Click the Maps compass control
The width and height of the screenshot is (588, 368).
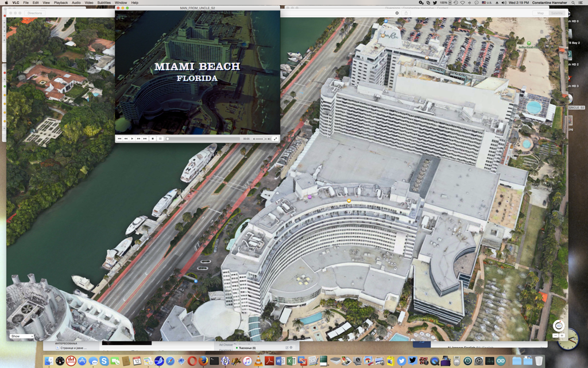coord(559,325)
